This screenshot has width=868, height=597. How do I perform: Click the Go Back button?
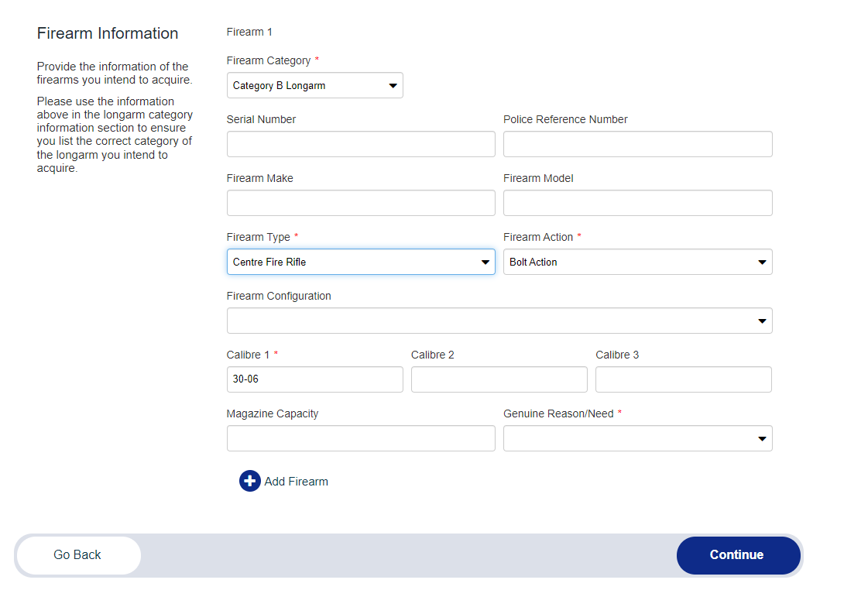(x=78, y=555)
